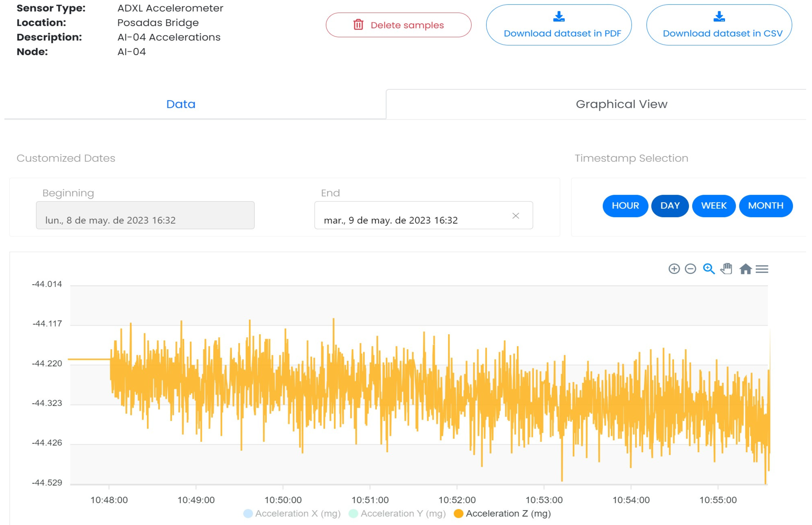Screen dimensions: 812x525
Task: Click the Posadas Bridge location text
Action: pos(158,23)
